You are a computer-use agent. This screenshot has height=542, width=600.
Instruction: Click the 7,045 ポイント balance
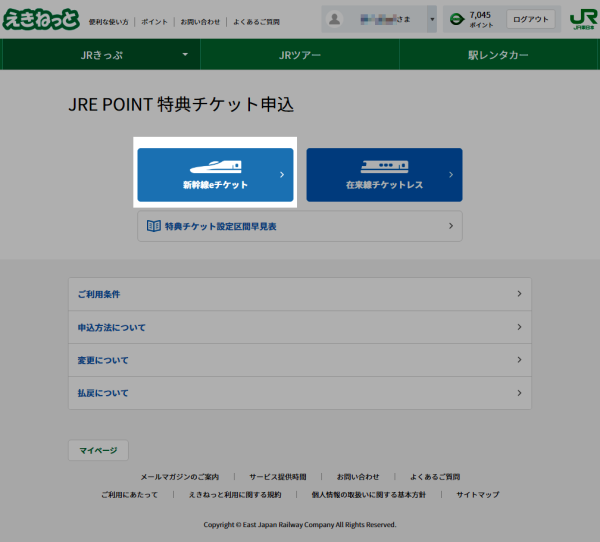481,19
